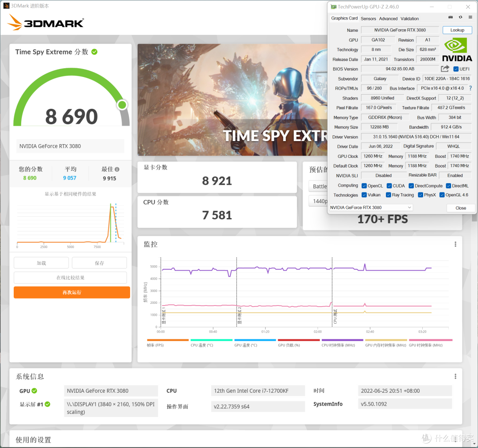Click the info icon next to 最佳
The height and width of the screenshot is (448, 478).
point(117,169)
